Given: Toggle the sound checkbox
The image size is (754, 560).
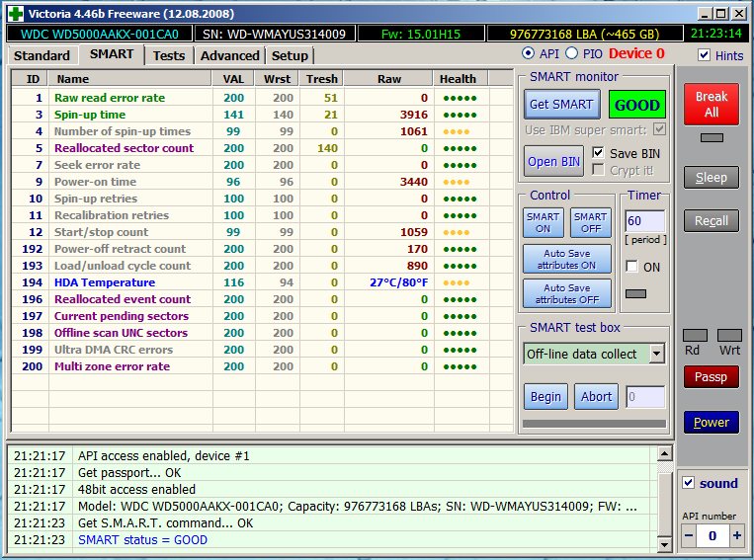Looking at the screenshot, I should point(689,483).
